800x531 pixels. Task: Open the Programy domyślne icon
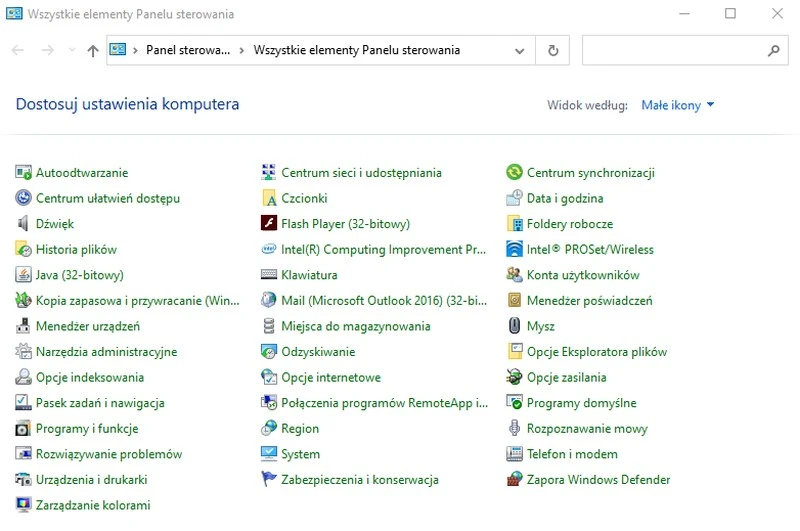(x=514, y=402)
